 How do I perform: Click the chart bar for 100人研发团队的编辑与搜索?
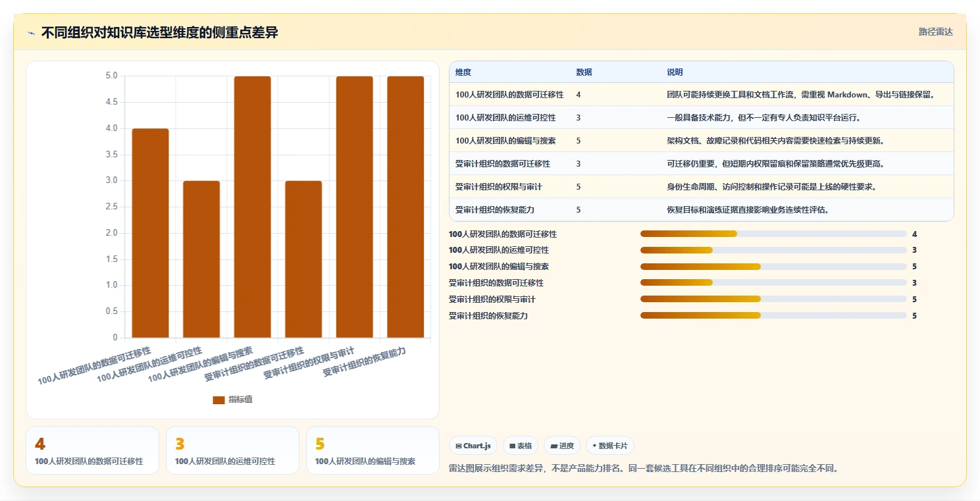tap(253, 207)
